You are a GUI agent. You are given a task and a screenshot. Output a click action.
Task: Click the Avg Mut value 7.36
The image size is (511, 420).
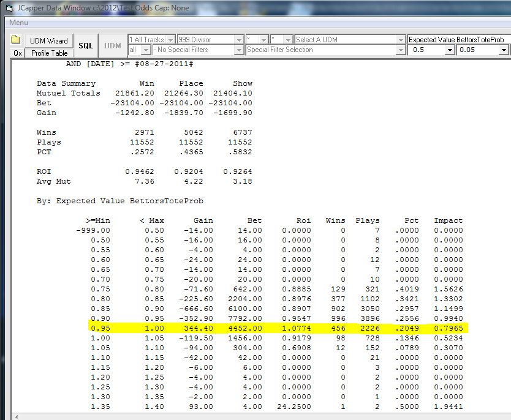[x=145, y=181]
